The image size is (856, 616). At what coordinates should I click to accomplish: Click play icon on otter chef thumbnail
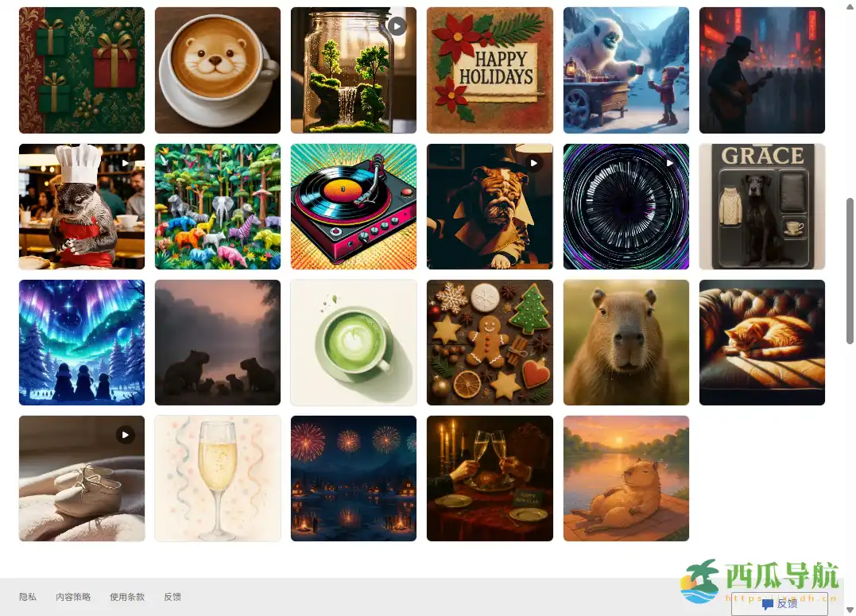(126, 163)
